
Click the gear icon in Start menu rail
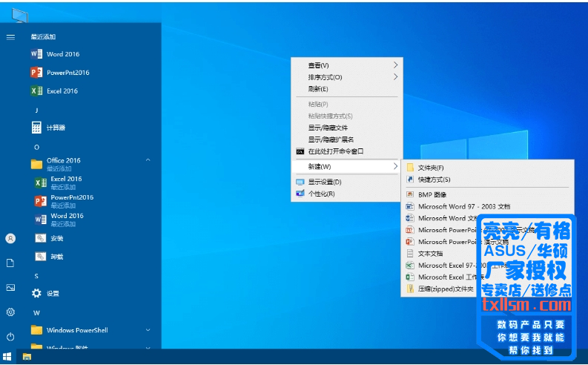tap(10, 312)
